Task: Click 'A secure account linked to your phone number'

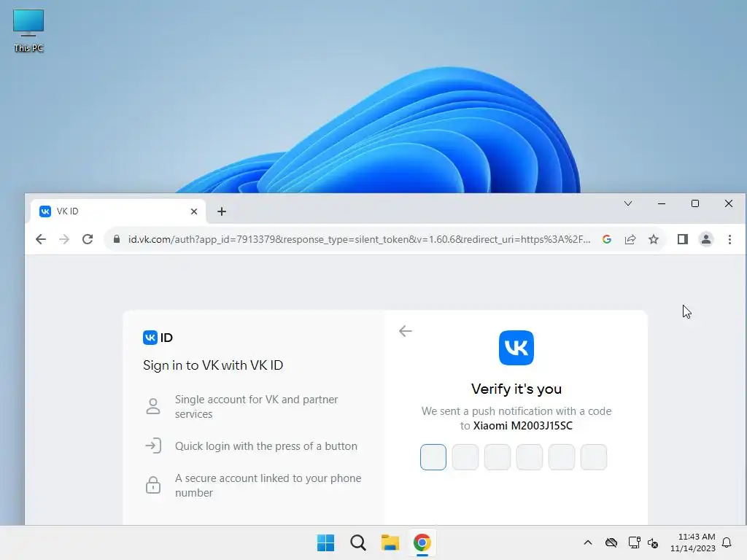Action: click(268, 485)
